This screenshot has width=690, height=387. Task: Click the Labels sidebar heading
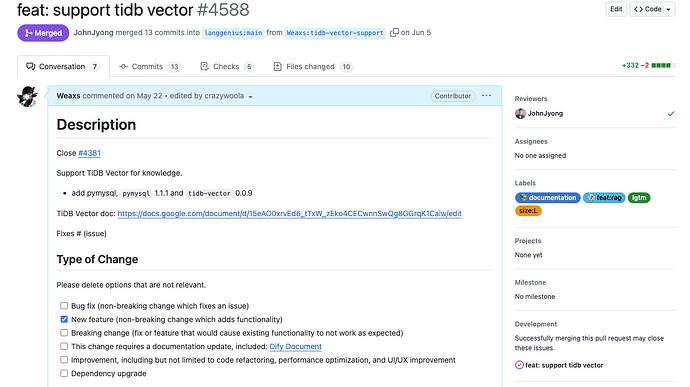pos(525,183)
